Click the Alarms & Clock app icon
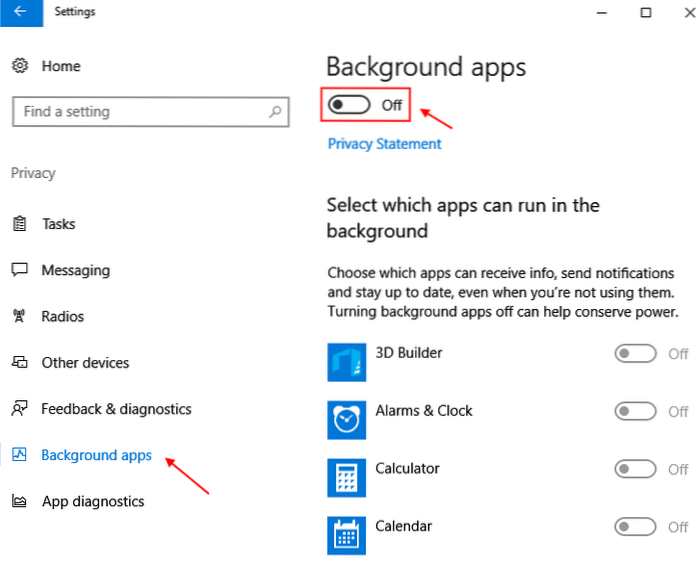Image resolution: width=698 pixels, height=564 pixels. [x=347, y=420]
